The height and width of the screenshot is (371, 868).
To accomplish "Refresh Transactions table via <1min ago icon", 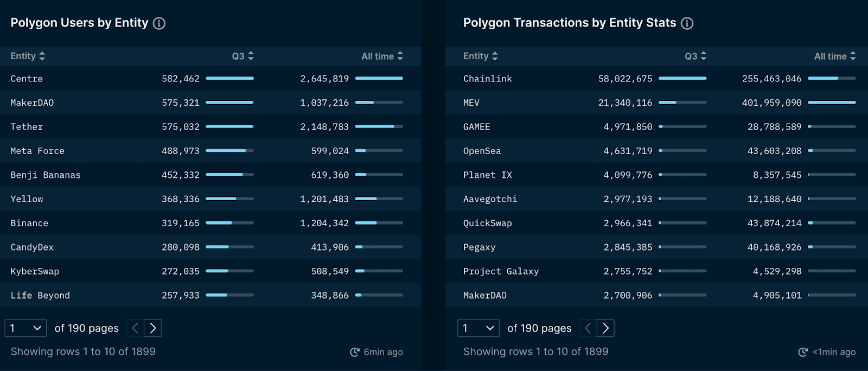I will click(803, 352).
